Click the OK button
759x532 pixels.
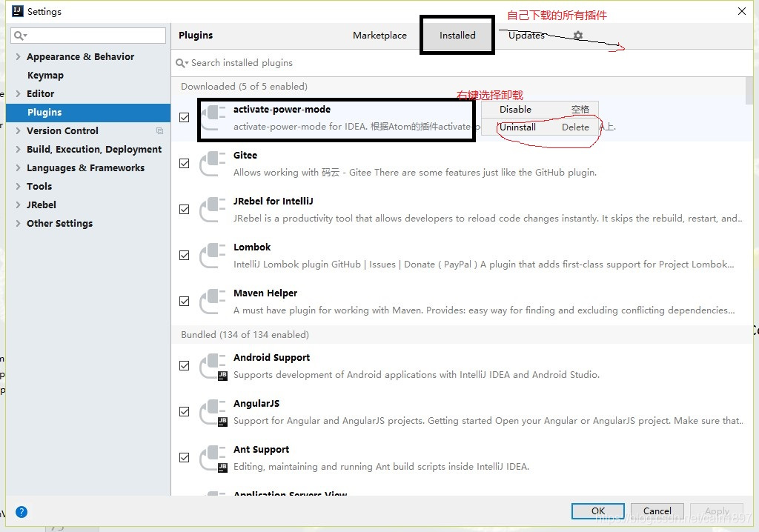click(x=598, y=511)
